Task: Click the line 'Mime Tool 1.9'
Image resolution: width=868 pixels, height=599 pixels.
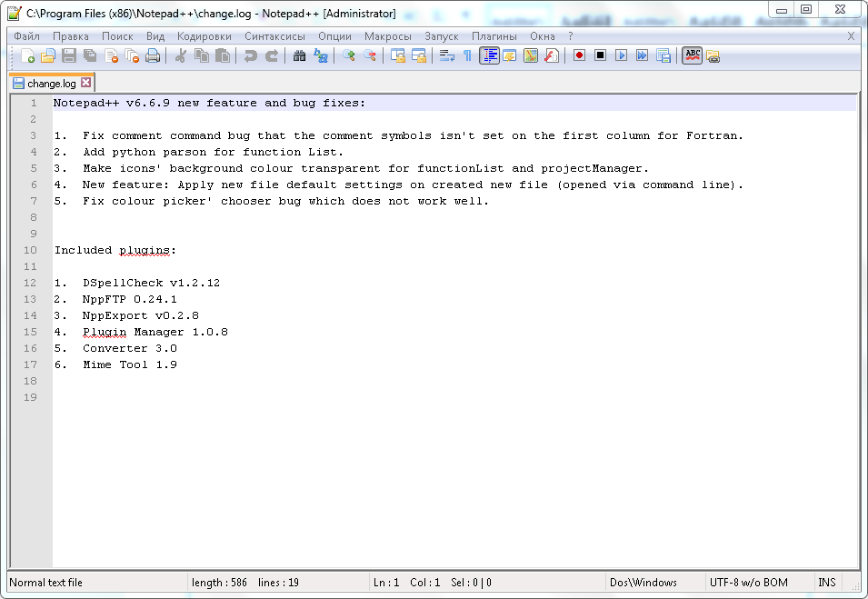Action: [x=130, y=364]
